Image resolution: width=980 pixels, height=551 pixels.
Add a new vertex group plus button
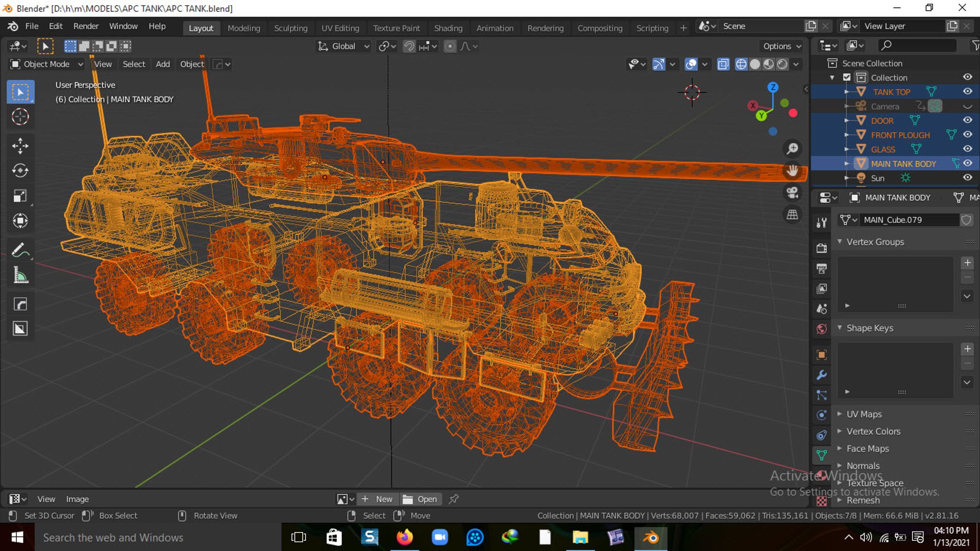click(967, 263)
